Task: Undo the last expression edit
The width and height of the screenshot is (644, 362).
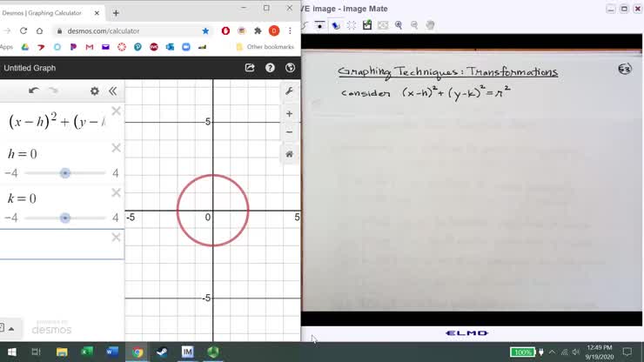Action: (x=34, y=90)
